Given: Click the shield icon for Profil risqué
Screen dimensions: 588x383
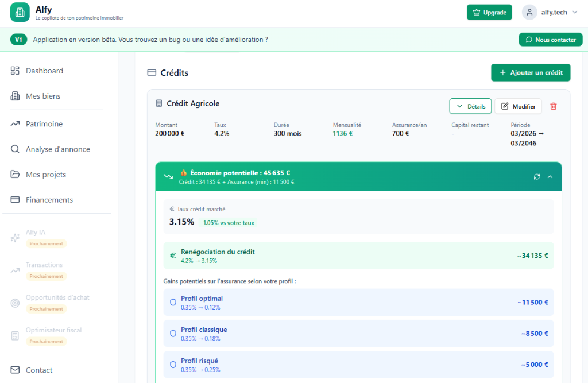Looking at the screenshot, I should [173, 365].
